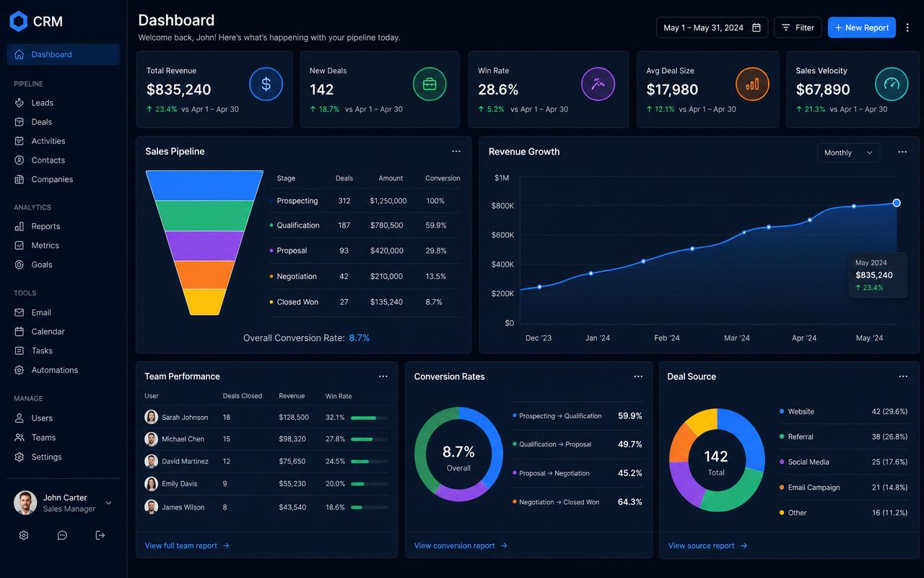
Task: Click the calendar icon in date range
Action: pyautogui.click(x=757, y=27)
